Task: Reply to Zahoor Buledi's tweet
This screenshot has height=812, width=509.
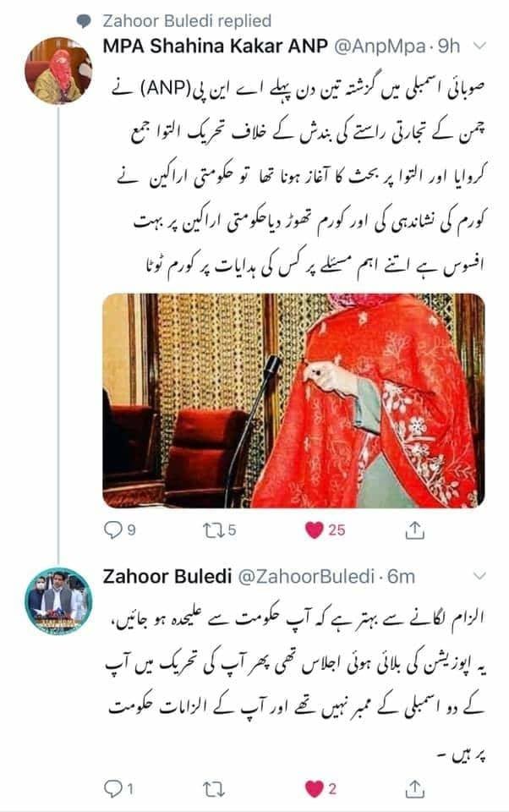Action: click(x=118, y=788)
